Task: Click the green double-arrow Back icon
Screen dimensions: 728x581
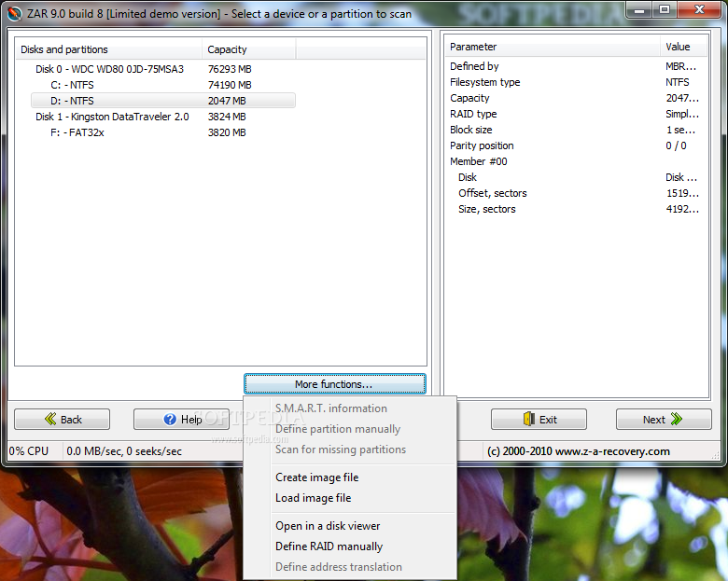Action: [x=50, y=419]
